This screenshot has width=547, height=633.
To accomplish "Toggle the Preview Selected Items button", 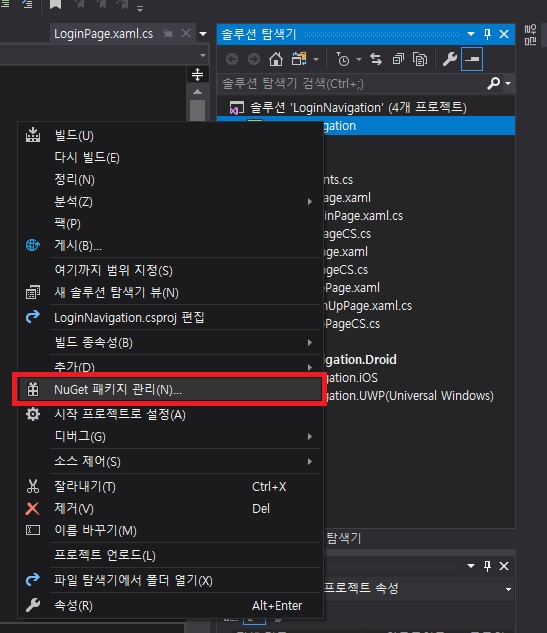I will pyautogui.click(x=472, y=59).
